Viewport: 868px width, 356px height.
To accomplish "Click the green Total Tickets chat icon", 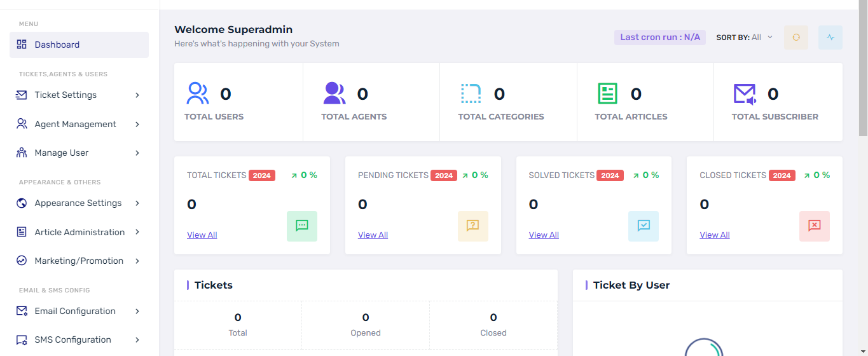I will [x=302, y=226].
